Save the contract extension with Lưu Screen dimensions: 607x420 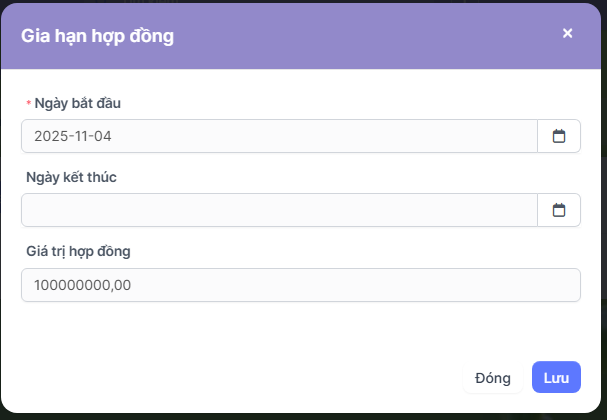tap(556, 377)
